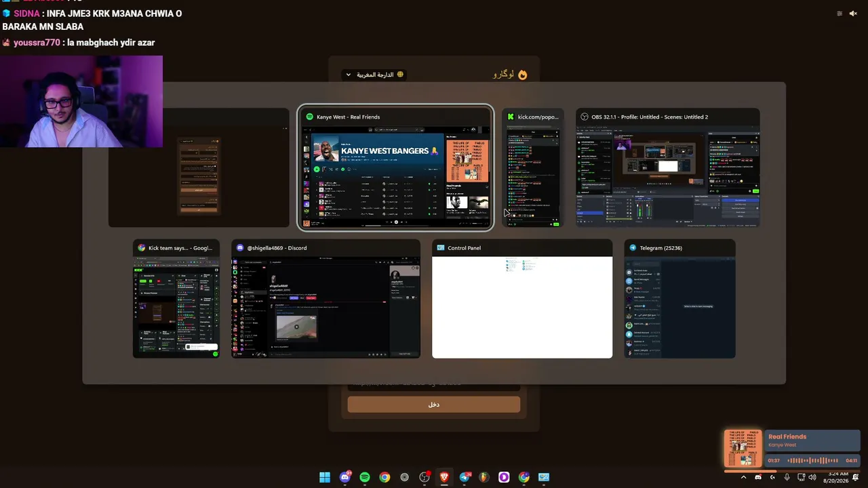868x488 pixels.
Task: Switch to the @shigella4869 Discord window
Action: 325,299
